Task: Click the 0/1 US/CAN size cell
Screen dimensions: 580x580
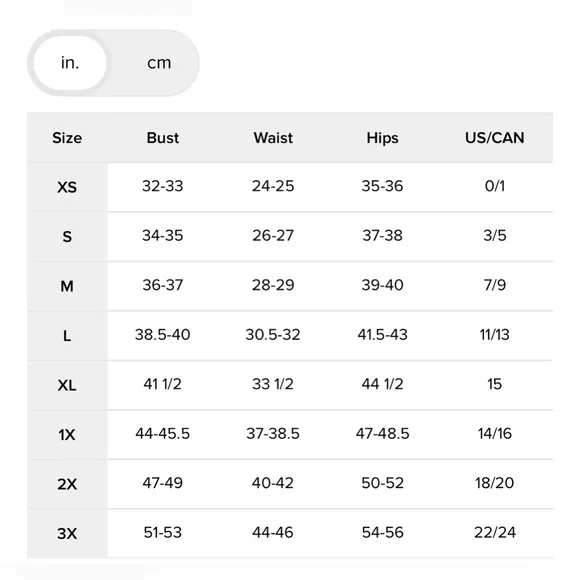Action: coord(495,186)
